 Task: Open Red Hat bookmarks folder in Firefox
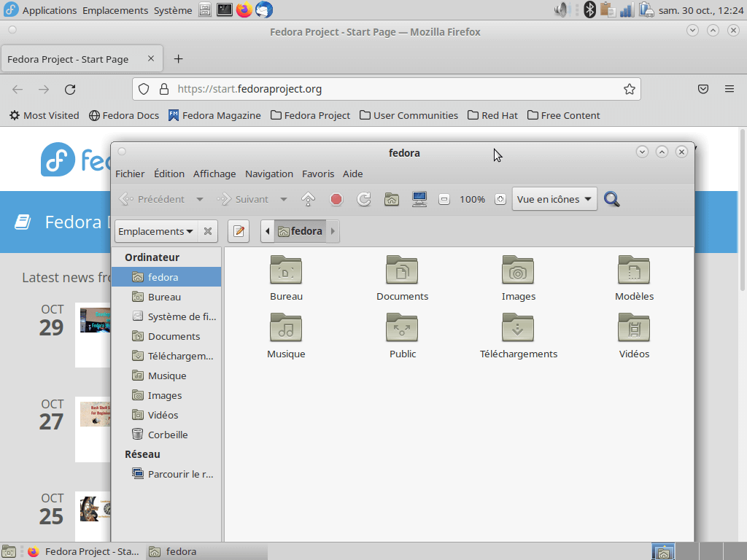(x=492, y=116)
